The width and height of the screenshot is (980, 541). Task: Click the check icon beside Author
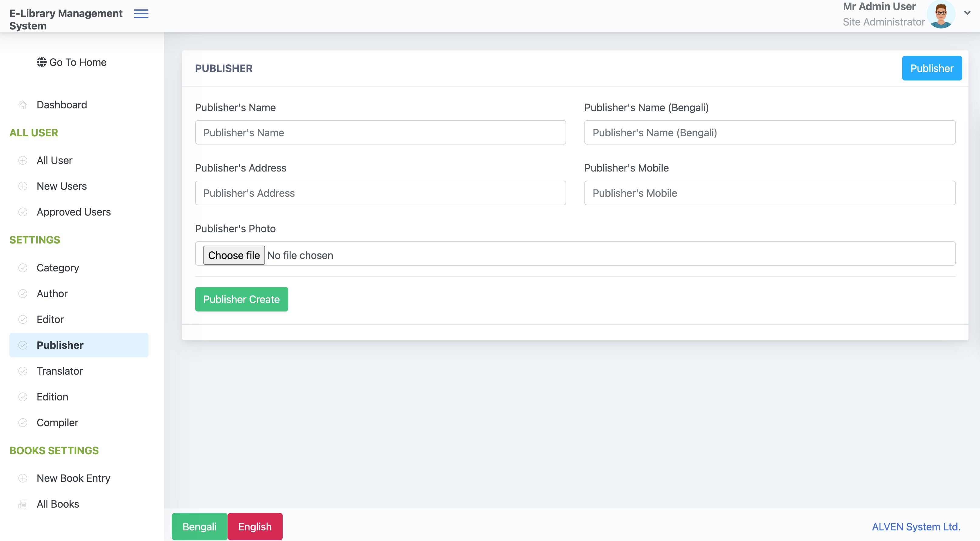pyautogui.click(x=23, y=294)
